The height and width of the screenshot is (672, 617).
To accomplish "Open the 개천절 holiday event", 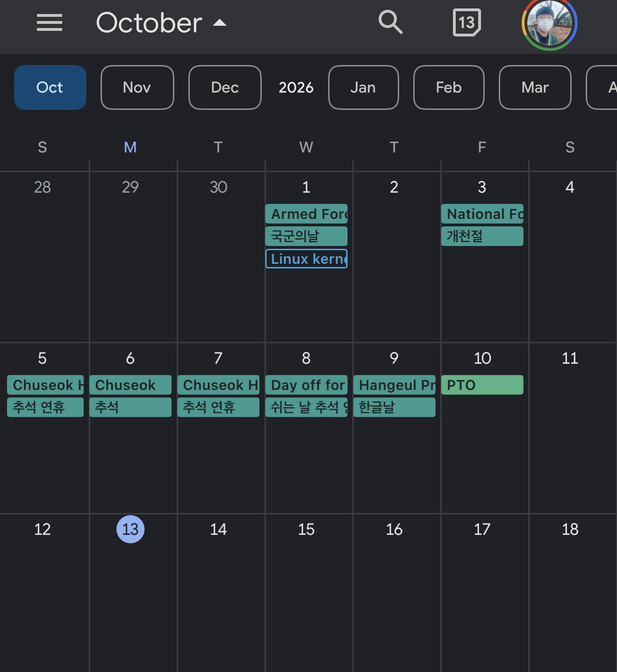I will coord(482,236).
